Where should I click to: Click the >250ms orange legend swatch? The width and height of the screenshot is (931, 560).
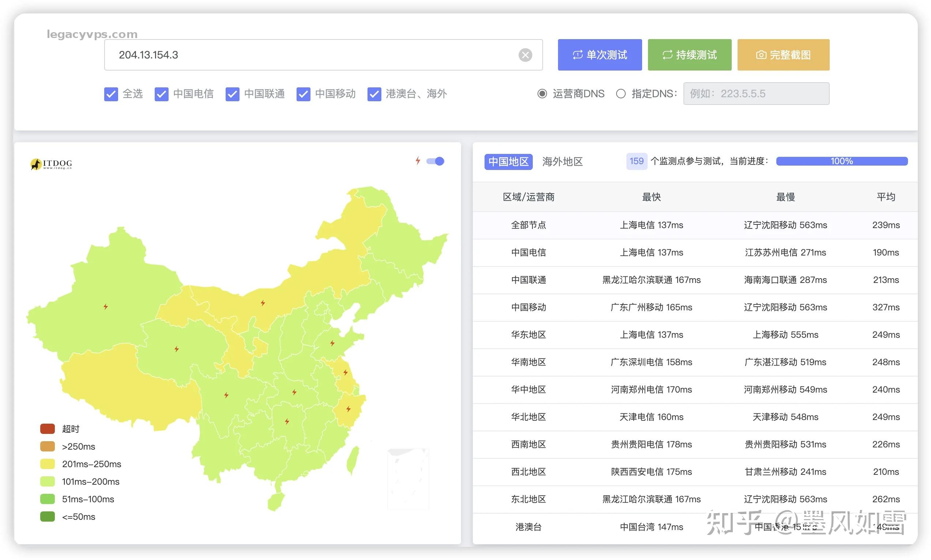pos(48,446)
